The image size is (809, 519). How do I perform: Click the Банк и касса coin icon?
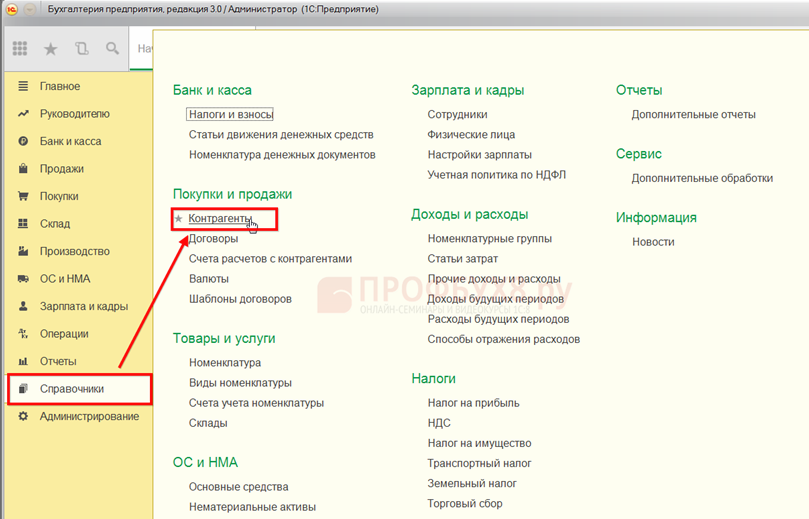pos(23,141)
